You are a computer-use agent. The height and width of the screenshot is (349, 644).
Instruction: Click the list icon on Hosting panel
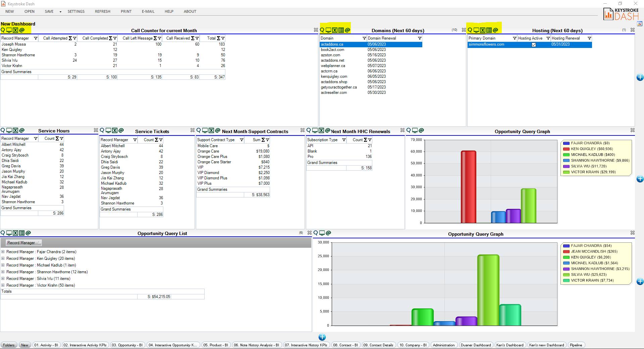(489, 30)
